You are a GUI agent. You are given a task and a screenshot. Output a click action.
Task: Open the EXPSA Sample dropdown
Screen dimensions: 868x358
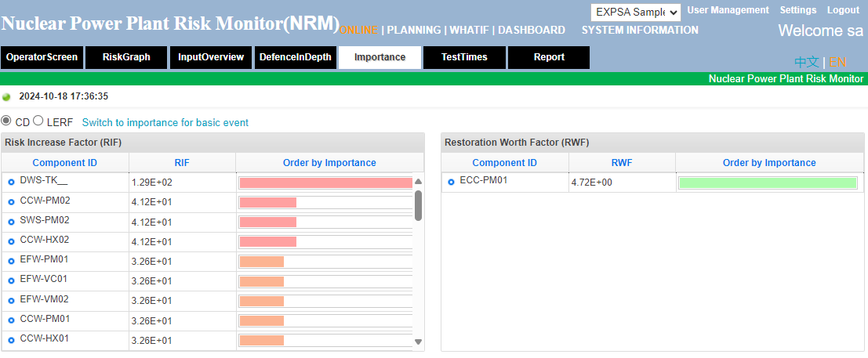coord(635,12)
